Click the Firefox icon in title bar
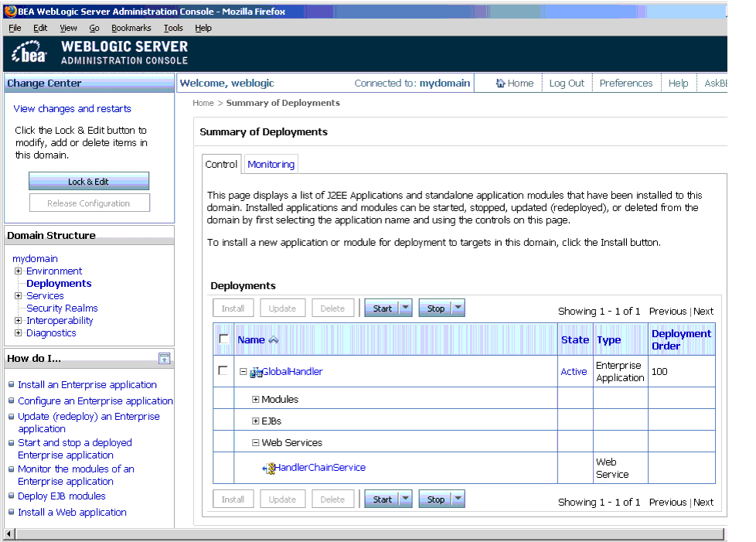This screenshot has width=756, height=542. pos(11,11)
